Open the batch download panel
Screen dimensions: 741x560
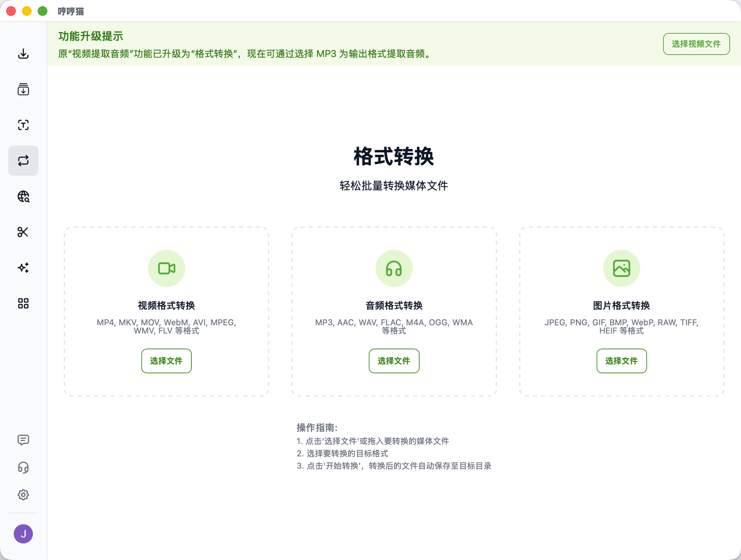[23, 90]
